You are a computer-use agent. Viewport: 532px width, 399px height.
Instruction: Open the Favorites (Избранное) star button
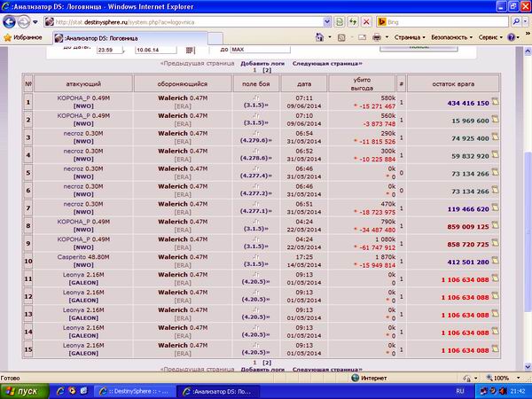coord(22,37)
